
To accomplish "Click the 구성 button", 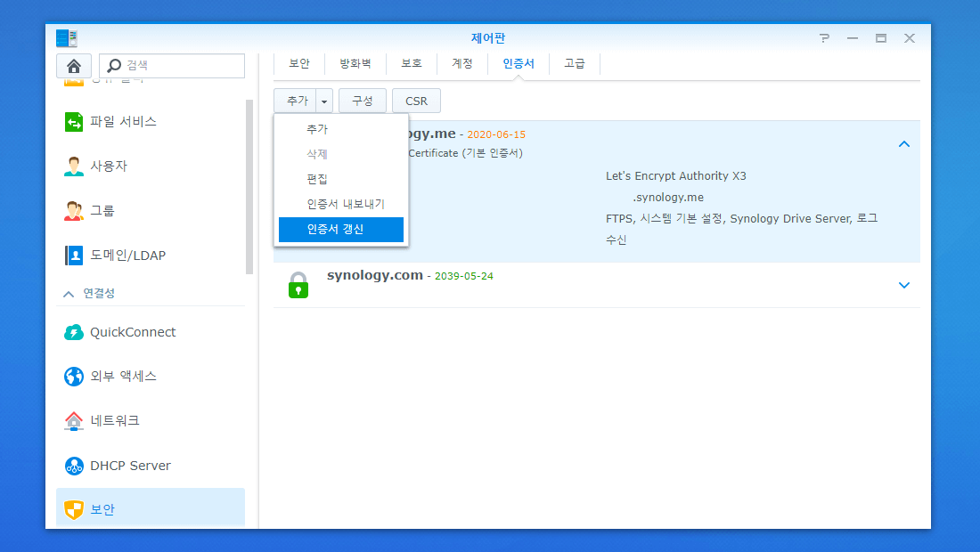I will (x=363, y=101).
